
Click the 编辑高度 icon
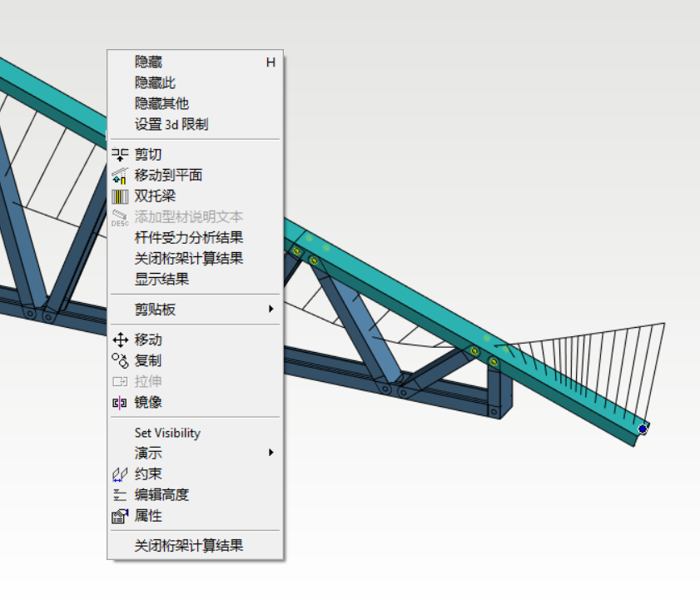120,495
